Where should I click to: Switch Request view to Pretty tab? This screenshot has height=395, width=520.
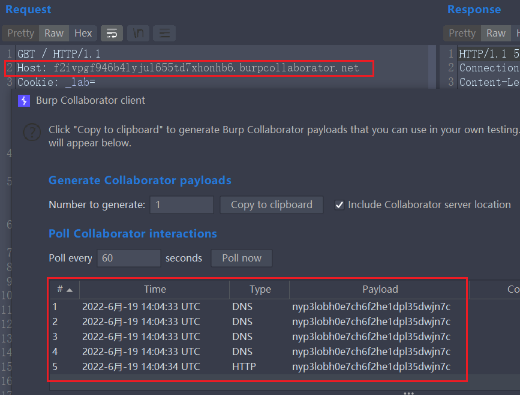(x=21, y=33)
